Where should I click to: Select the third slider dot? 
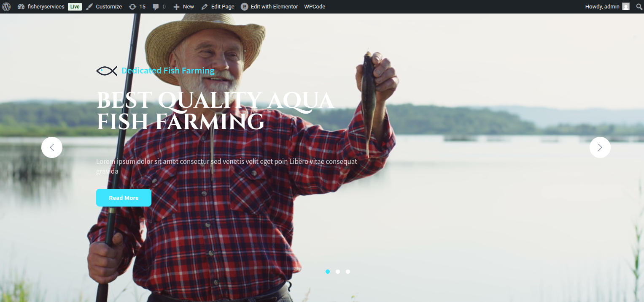click(348, 272)
